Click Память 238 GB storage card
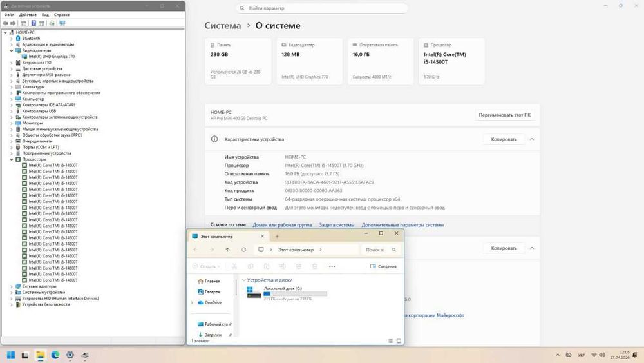The image size is (644, 363). [x=238, y=61]
